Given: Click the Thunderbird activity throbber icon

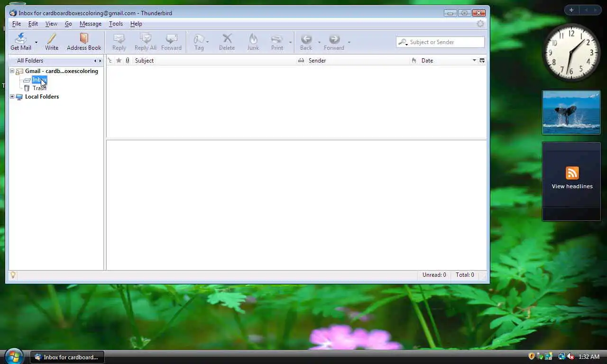Looking at the screenshot, I should click(480, 24).
